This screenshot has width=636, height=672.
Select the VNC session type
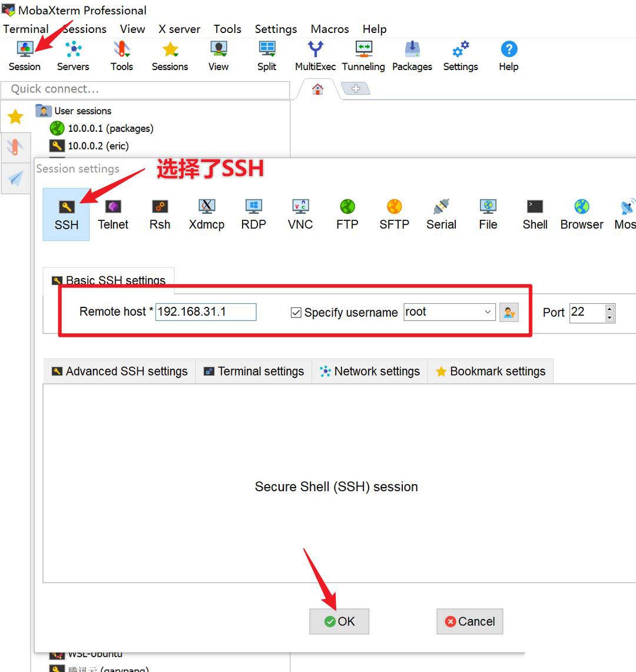pos(300,214)
